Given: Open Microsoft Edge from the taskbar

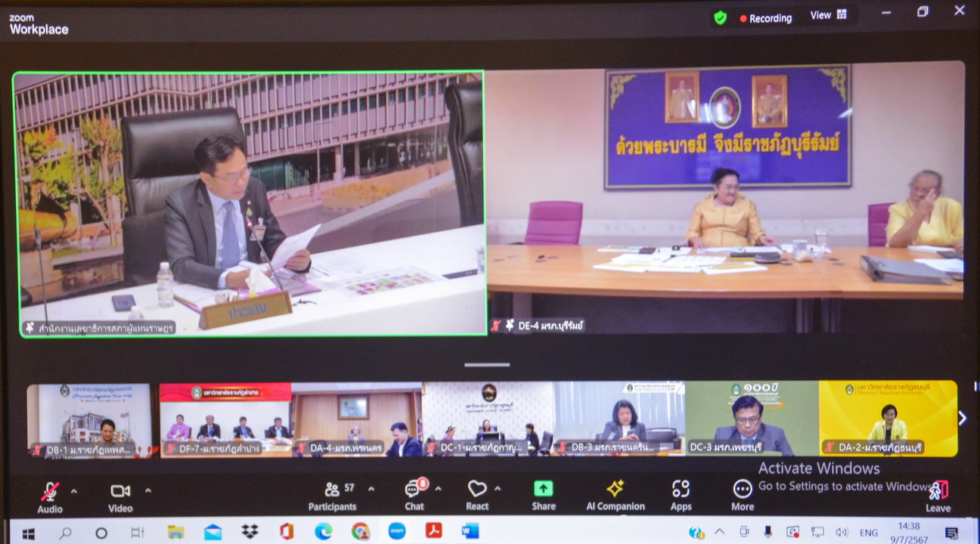Looking at the screenshot, I should (324, 532).
